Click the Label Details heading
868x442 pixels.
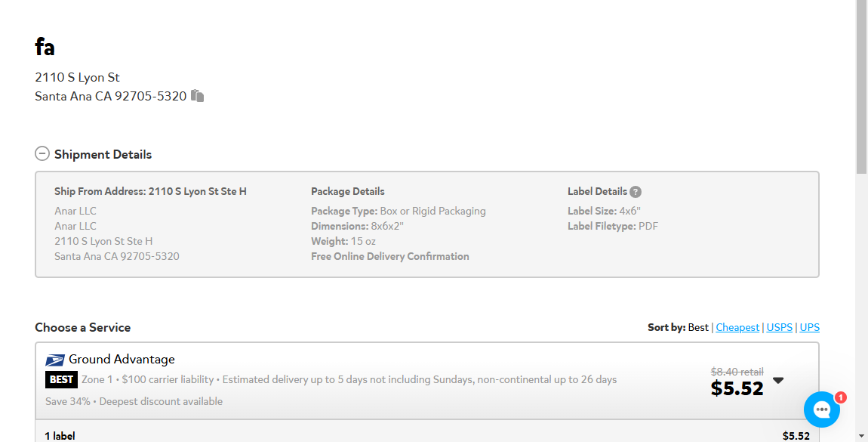pyautogui.click(x=597, y=192)
